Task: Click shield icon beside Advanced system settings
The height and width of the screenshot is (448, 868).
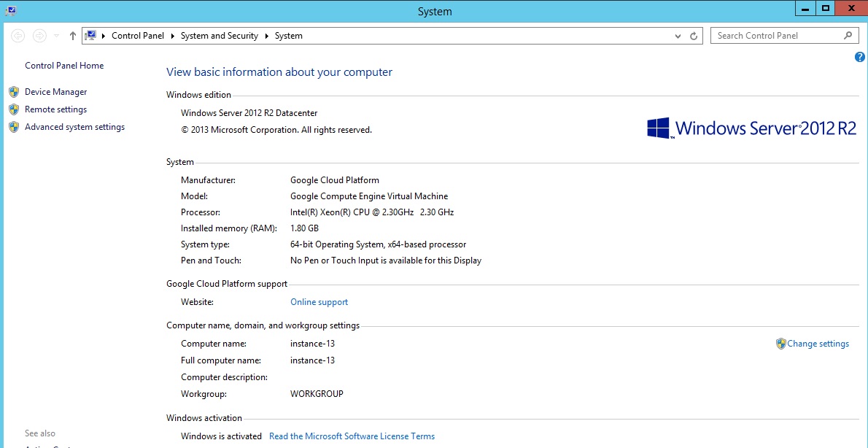Action: click(x=15, y=127)
